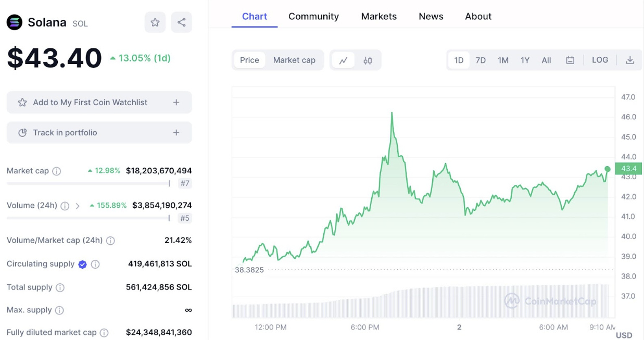Click the star favorite icon next to Solana

pyautogui.click(x=155, y=22)
